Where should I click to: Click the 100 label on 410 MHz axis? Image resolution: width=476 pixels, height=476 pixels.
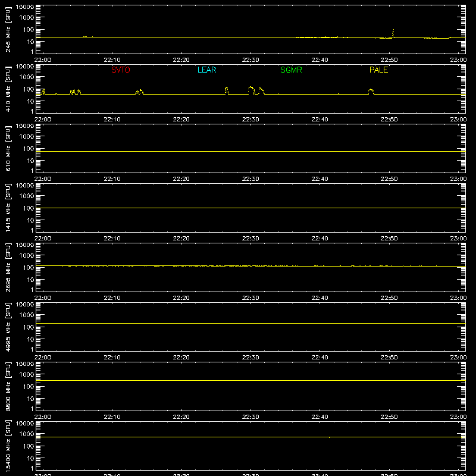point(29,89)
